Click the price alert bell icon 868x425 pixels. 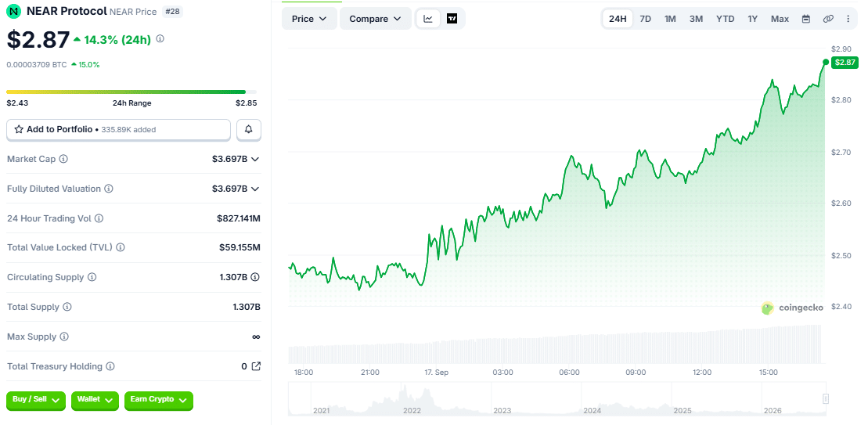tap(249, 129)
